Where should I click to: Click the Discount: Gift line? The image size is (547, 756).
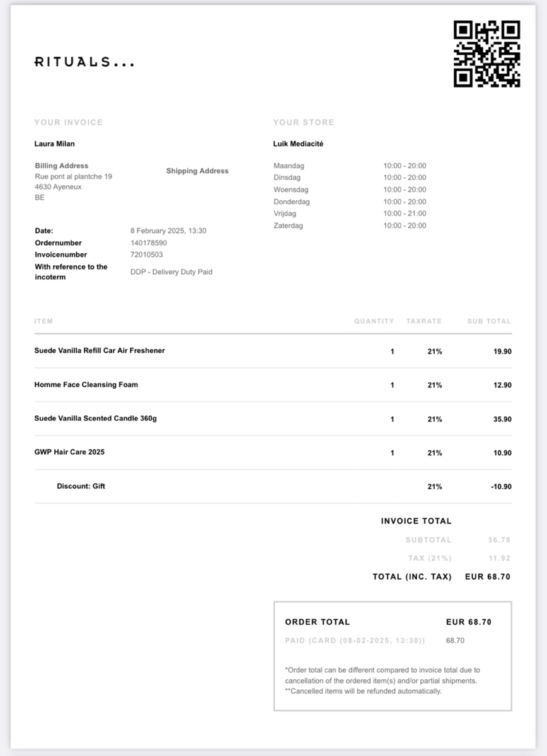pos(81,486)
